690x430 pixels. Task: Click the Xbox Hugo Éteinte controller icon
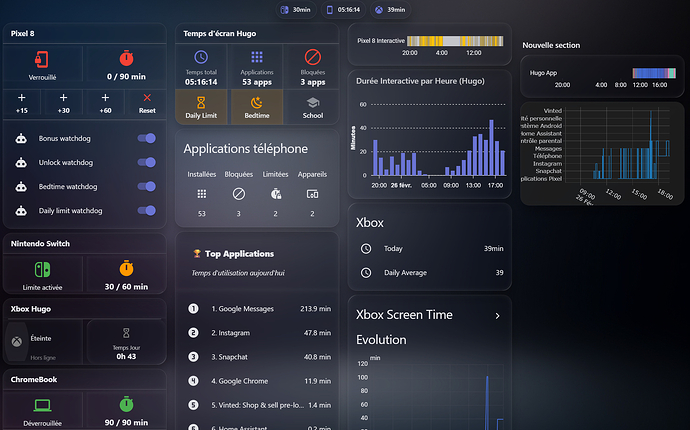(x=17, y=343)
